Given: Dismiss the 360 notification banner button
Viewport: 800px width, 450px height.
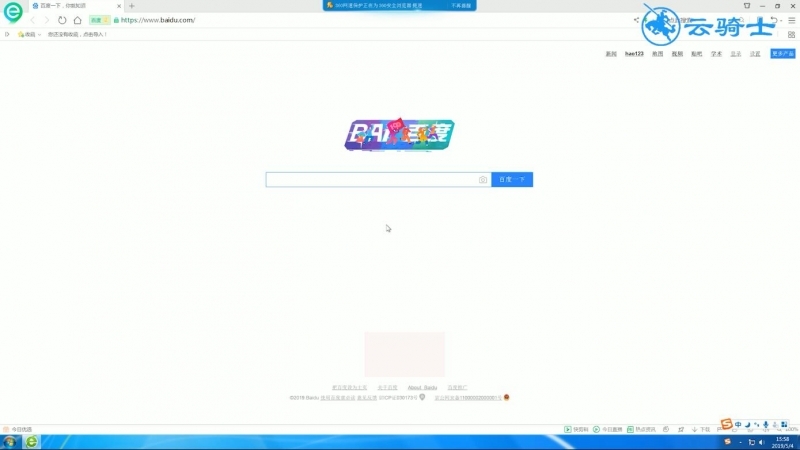Looking at the screenshot, I should 461,6.
